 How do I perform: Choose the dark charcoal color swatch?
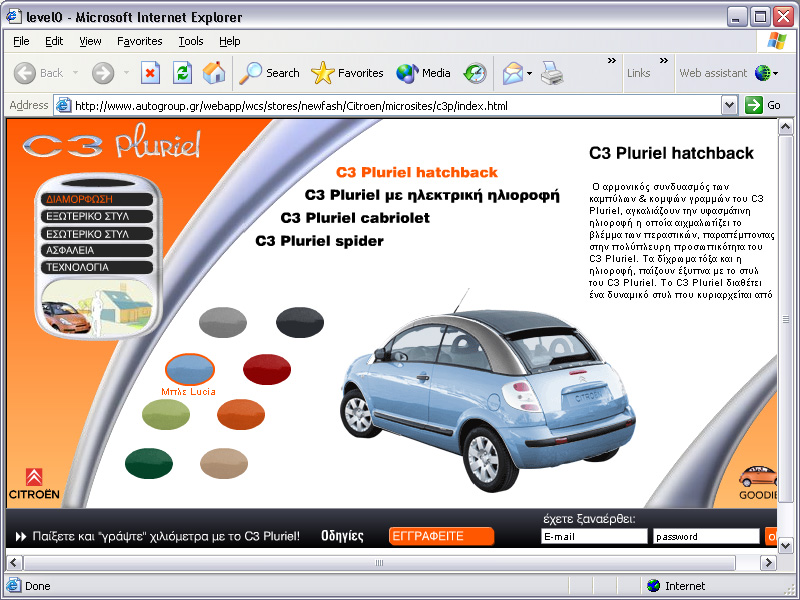(x=300, y=322)
